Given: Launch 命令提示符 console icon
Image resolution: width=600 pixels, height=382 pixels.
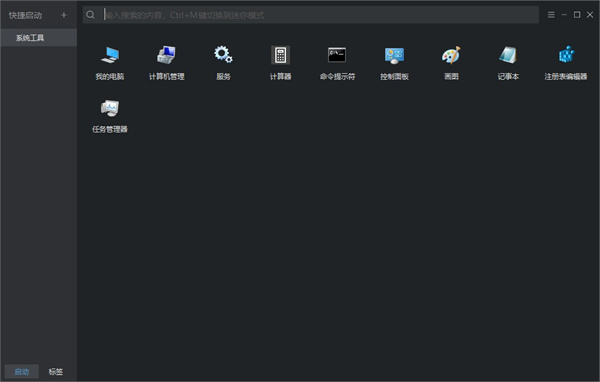Looking at the screenshot, I should pos(337,55).
